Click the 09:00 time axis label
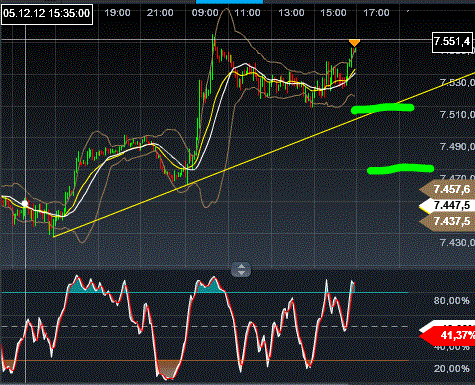The height and width of the screenshot is (385, 475). (x=205, y=13)
